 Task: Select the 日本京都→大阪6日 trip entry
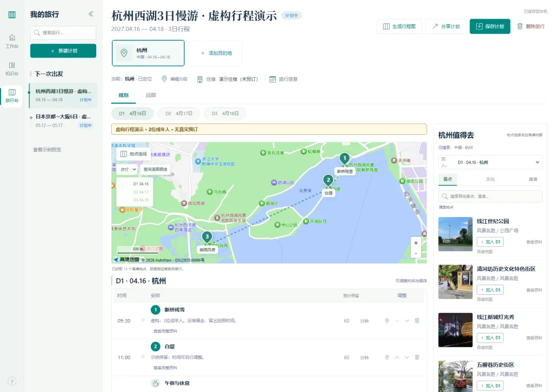(x=63, y=121)
